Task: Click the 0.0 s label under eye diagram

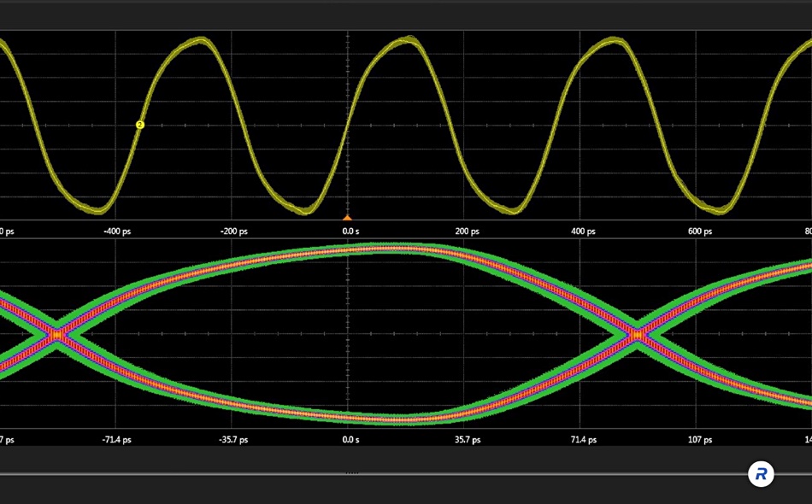Action: click(x=350, y=440)
